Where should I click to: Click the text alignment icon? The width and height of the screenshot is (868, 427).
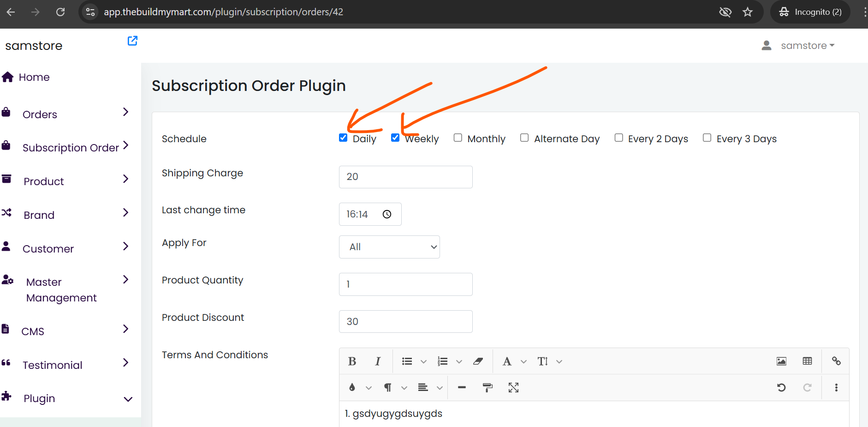point(423,388)
